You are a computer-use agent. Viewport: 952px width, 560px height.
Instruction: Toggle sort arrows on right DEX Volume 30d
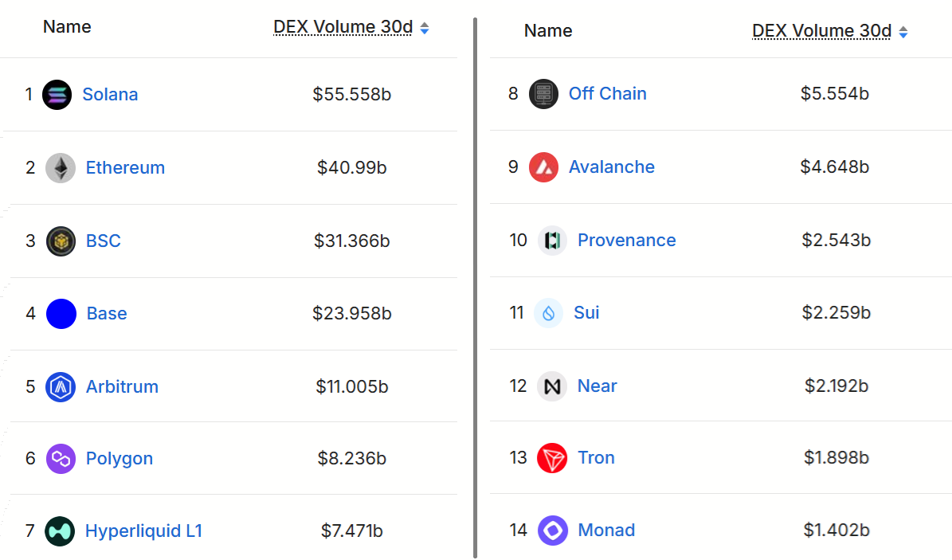click(x=903, y=33)
